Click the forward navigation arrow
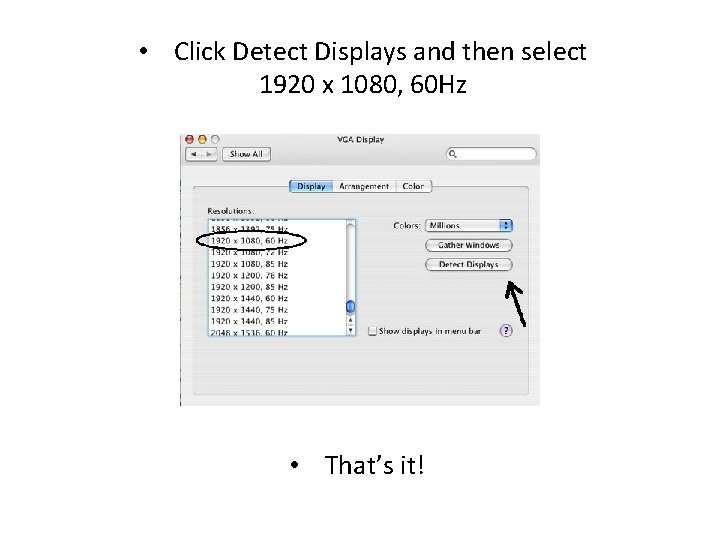 point(209,154)
